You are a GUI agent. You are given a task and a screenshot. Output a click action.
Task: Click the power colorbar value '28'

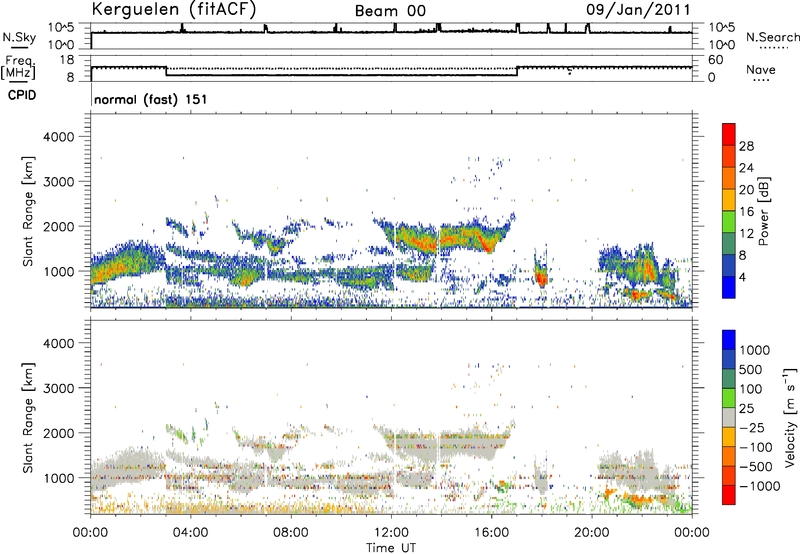tap(746, 146)
